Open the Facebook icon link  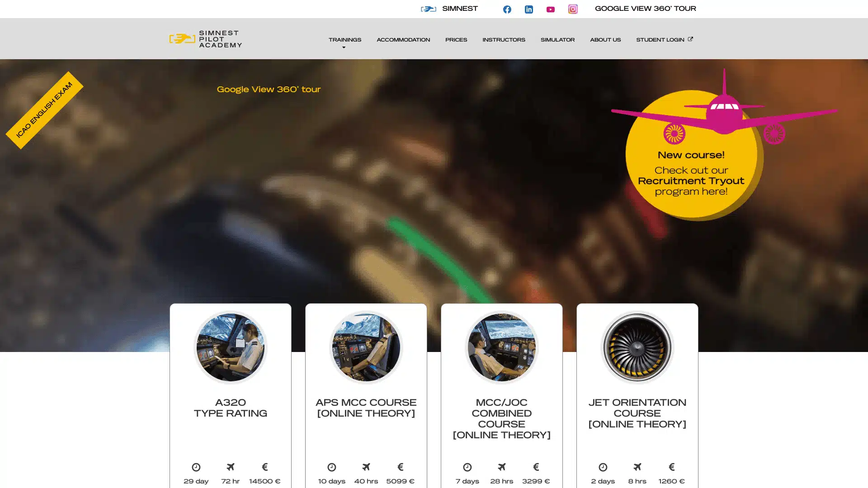point(507,9)
